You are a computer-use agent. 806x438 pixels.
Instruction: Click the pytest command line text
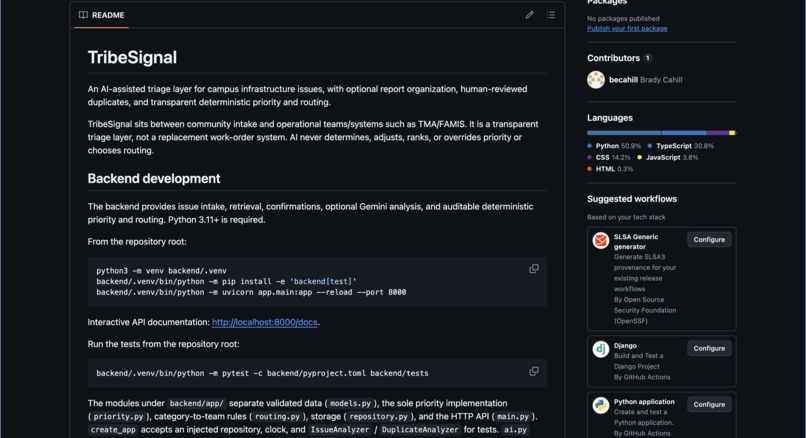coord(262,373)
